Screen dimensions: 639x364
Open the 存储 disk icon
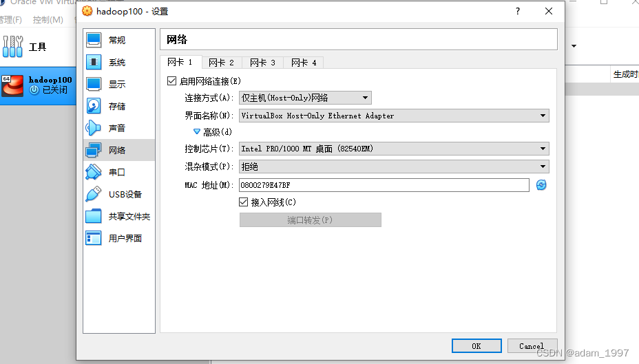pos(94,106)
